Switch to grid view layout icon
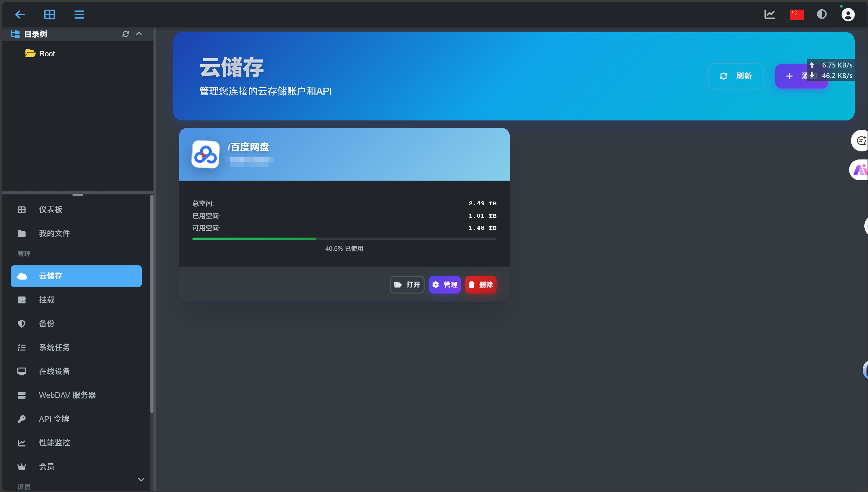The width and height of the screenshot is (868, 492). click(50, 15)
